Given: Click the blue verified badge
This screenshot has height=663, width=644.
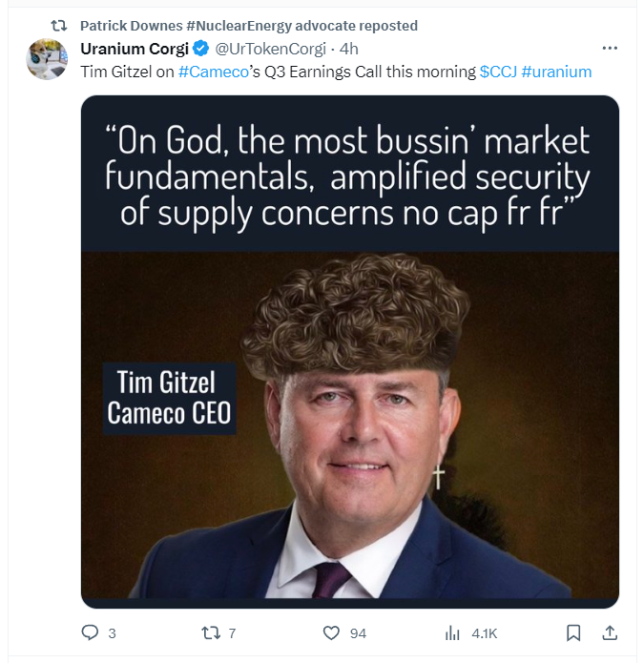Looking at the screenshot, I should (201, 49).
